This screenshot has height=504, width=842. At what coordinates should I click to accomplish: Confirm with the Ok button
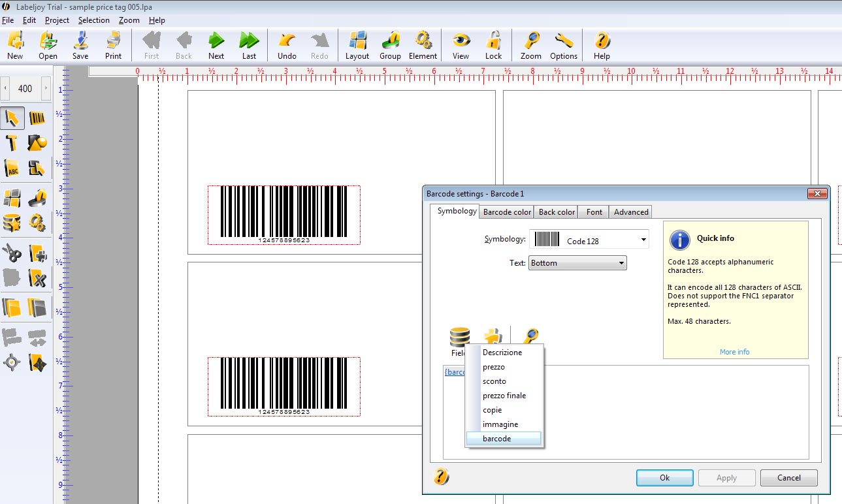[664, 478]
